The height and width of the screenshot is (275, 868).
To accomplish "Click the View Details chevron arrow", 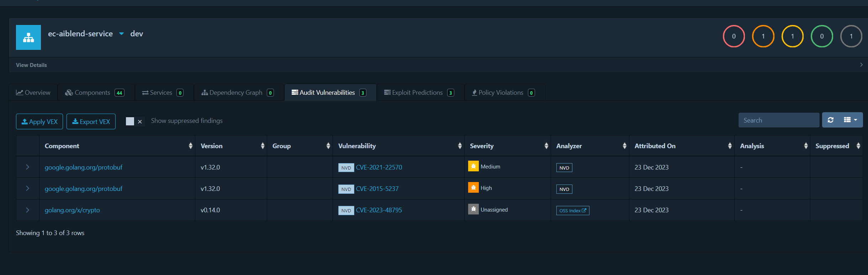I will 861,65.
